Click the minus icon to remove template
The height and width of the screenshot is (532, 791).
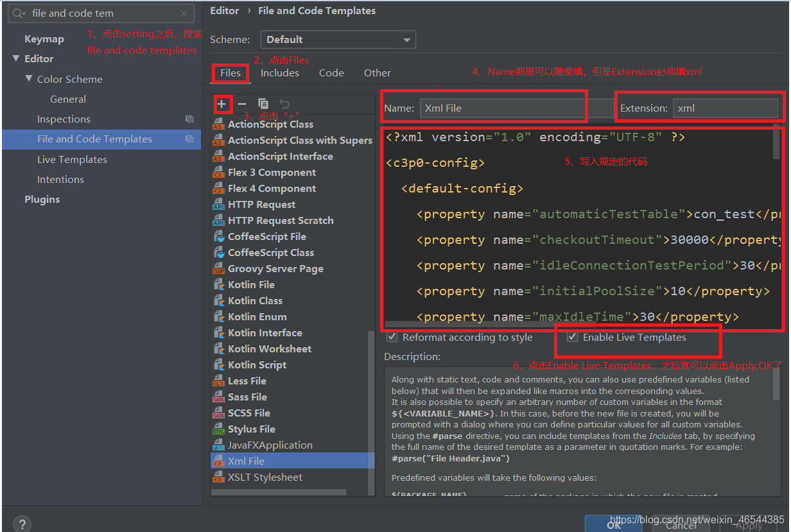(x=242, y=103)
